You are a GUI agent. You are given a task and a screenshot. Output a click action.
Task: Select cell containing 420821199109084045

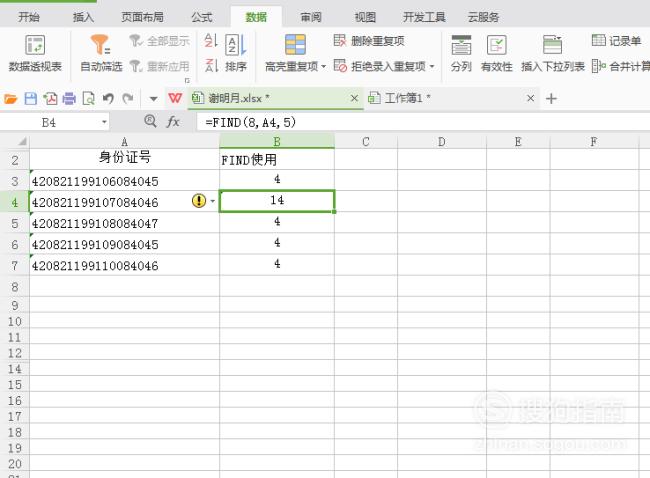124,244
